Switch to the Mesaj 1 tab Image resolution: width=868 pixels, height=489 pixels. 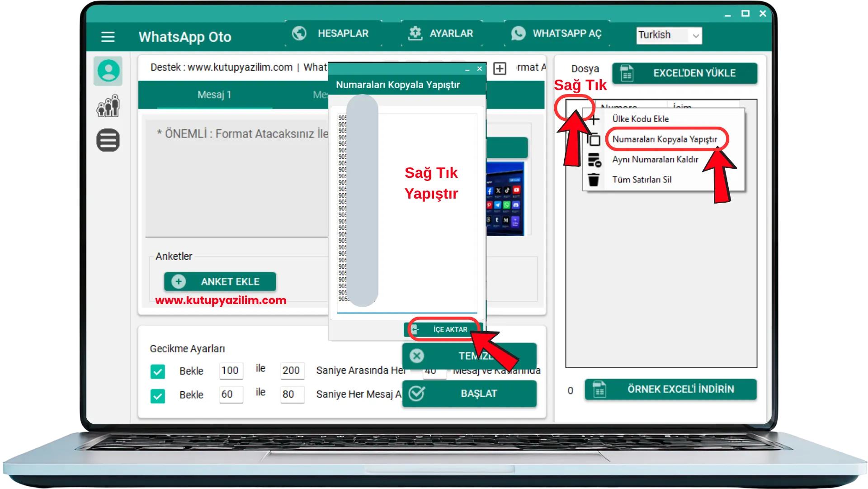coord(214,95)
